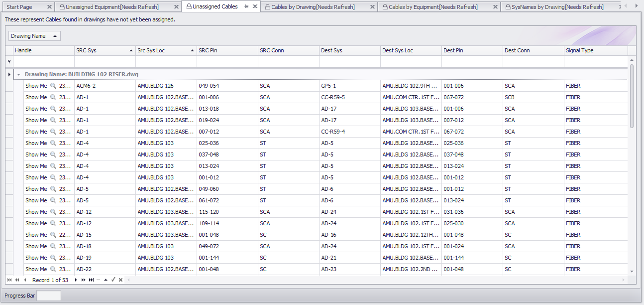
Task: Sort by Handle column header
Action: point(44,50)
